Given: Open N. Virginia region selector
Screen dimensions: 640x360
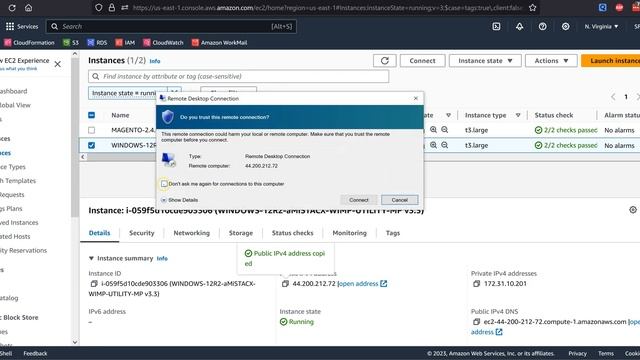Looking at the screenshot, I should pyautogui.click(x=601, y=26).
